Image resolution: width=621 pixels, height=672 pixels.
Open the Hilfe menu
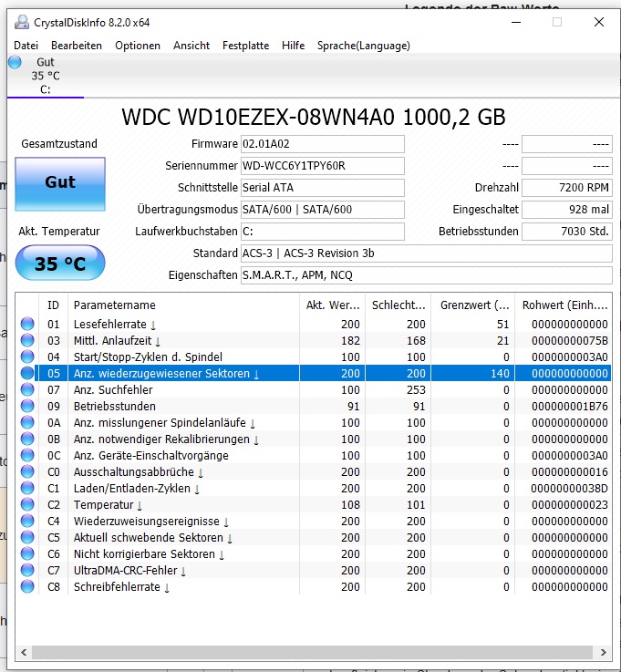coord(293,46)
